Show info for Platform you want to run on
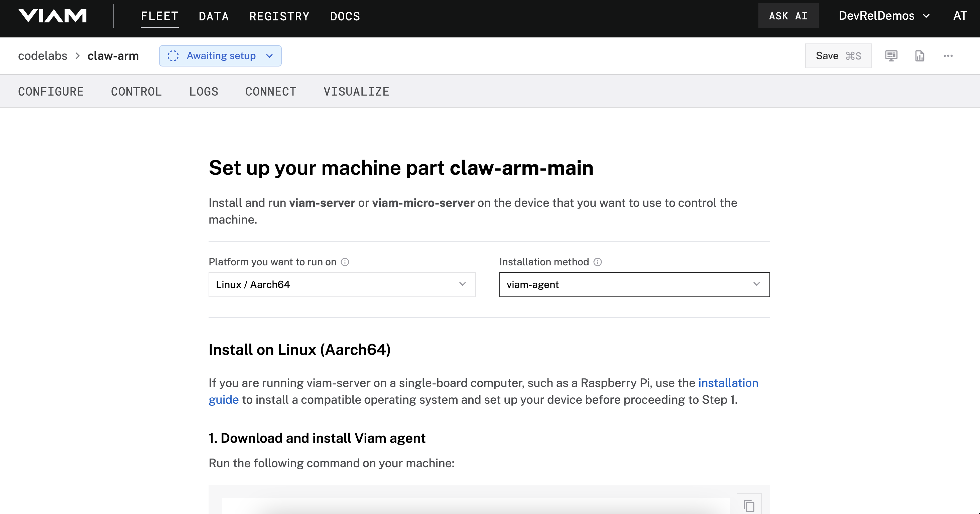This screenshot has height=514, width=980. (x=345, y=262)
